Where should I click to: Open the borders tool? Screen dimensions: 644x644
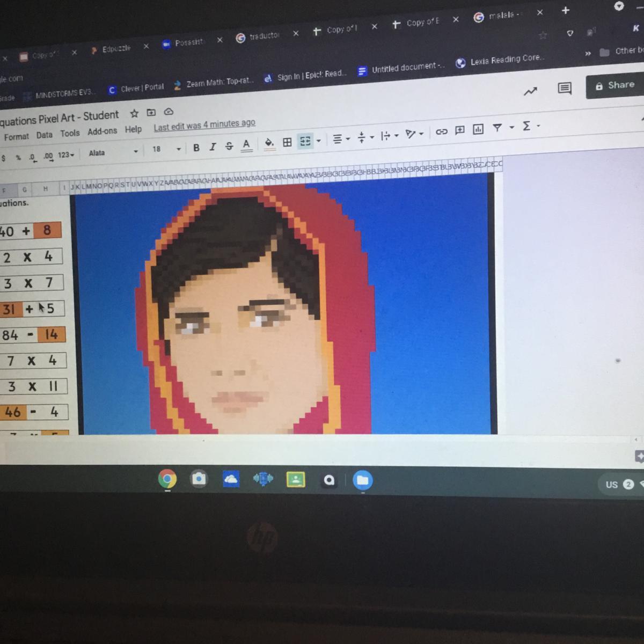pos(287,142)
